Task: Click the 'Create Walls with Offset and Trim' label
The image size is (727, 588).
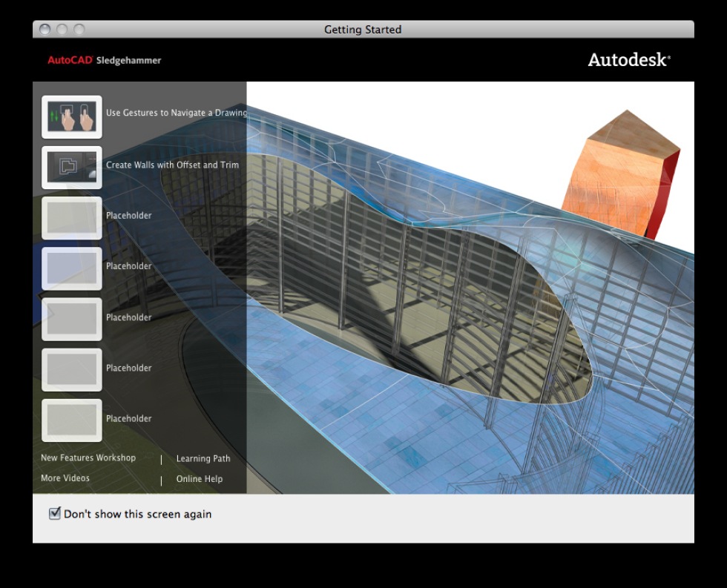Action: coord(172,165)
